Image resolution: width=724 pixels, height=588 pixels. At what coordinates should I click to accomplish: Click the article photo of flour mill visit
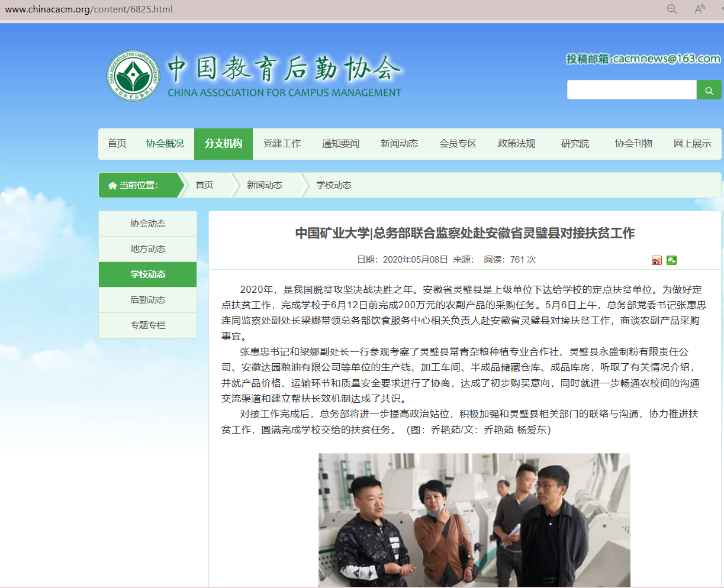(x=474, y=520)
